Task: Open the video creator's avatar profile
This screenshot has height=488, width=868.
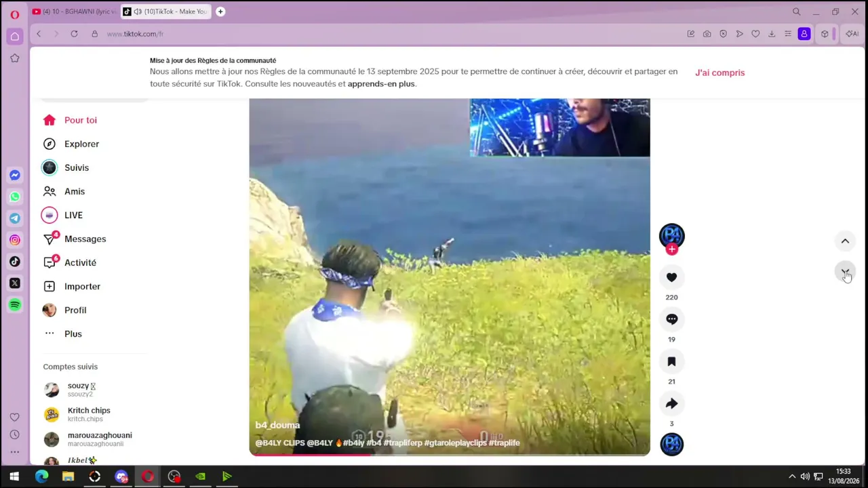Action: coord(671,235)
